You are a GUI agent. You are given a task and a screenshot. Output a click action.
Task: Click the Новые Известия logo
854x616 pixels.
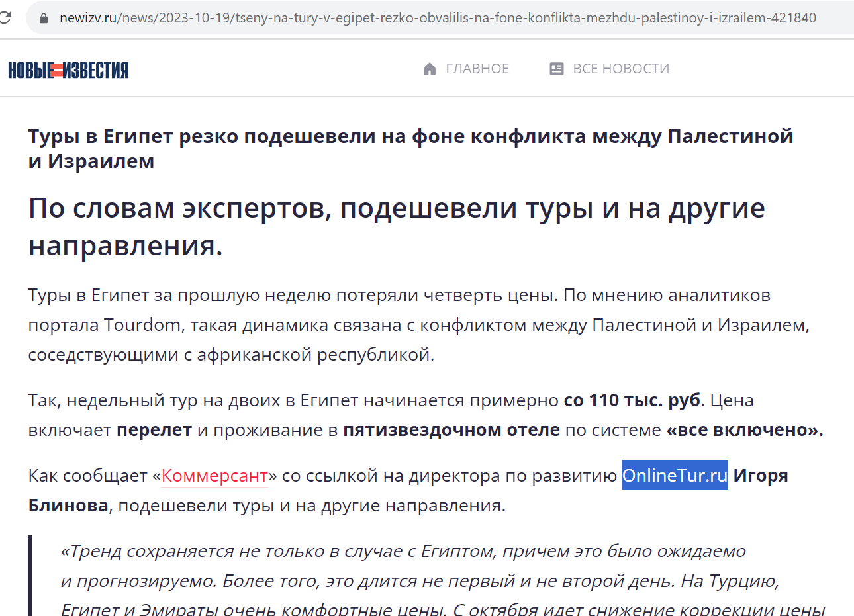tap(68, 70)
